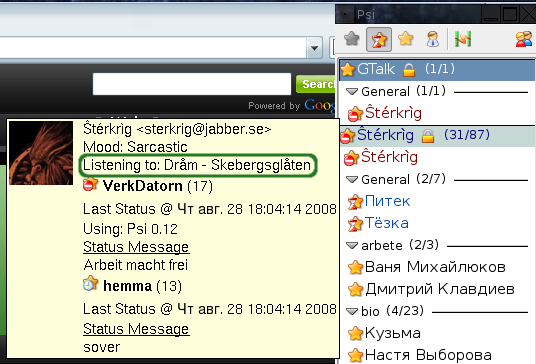Select red Štérkrìg self contact below account
Image resolution: width=536 pixels, height=364 pixels.
(x=389, y=157)
